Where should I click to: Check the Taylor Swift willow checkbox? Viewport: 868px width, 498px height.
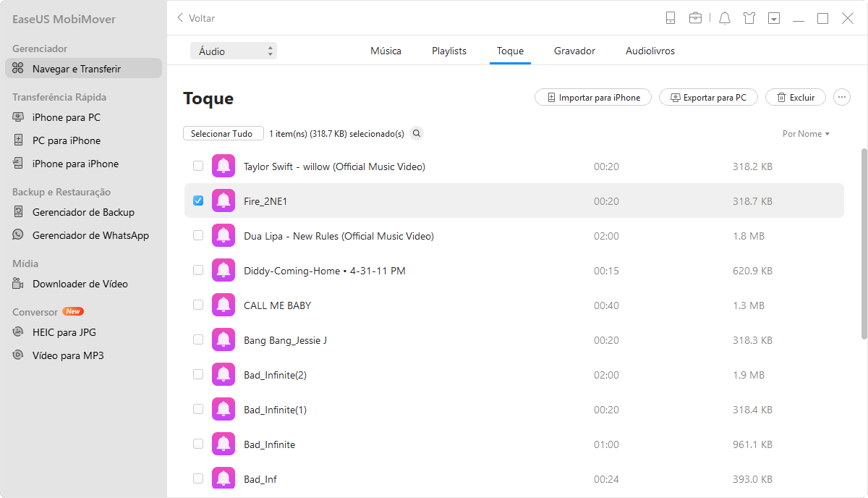point(198,166)
